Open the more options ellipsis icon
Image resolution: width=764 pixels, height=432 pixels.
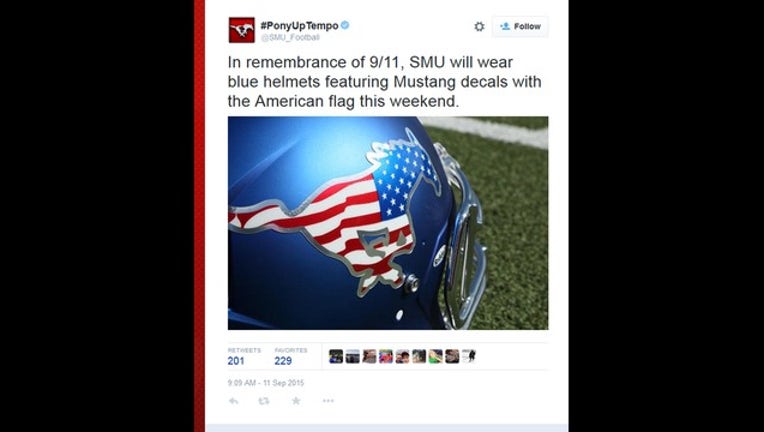328,401
